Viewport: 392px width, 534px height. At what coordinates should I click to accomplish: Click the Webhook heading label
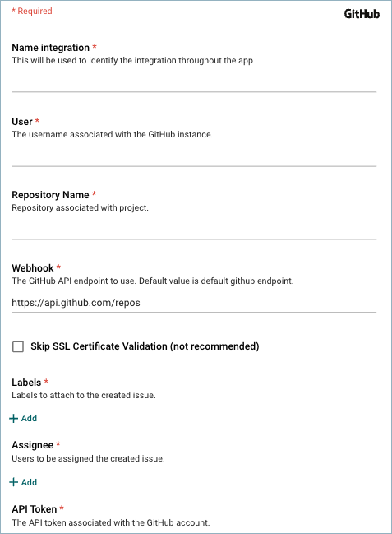point(33,268)
